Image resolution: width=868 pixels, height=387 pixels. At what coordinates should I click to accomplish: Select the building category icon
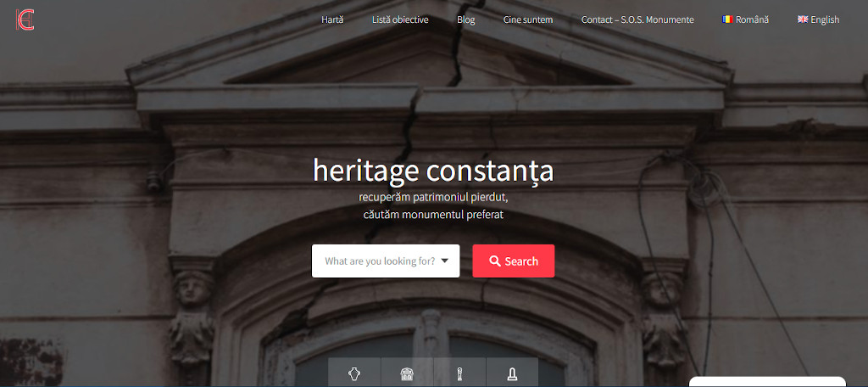407,373
